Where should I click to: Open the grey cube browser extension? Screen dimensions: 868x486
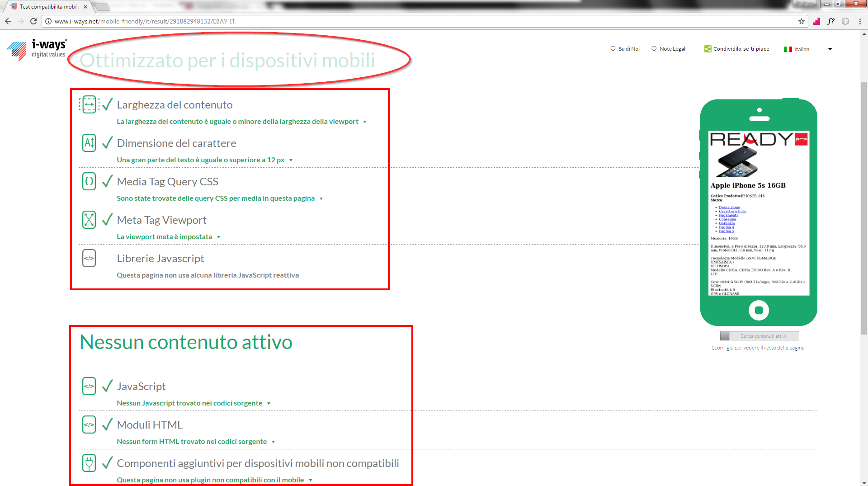(x=845, y=21)
